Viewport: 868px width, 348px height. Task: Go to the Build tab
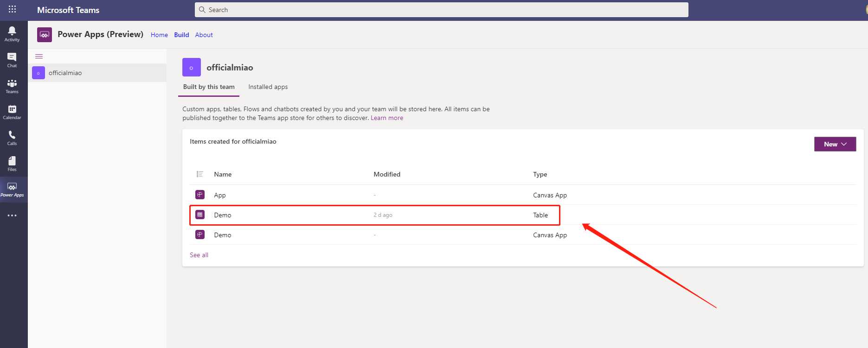pyautogui.click(x=181, y=35)
